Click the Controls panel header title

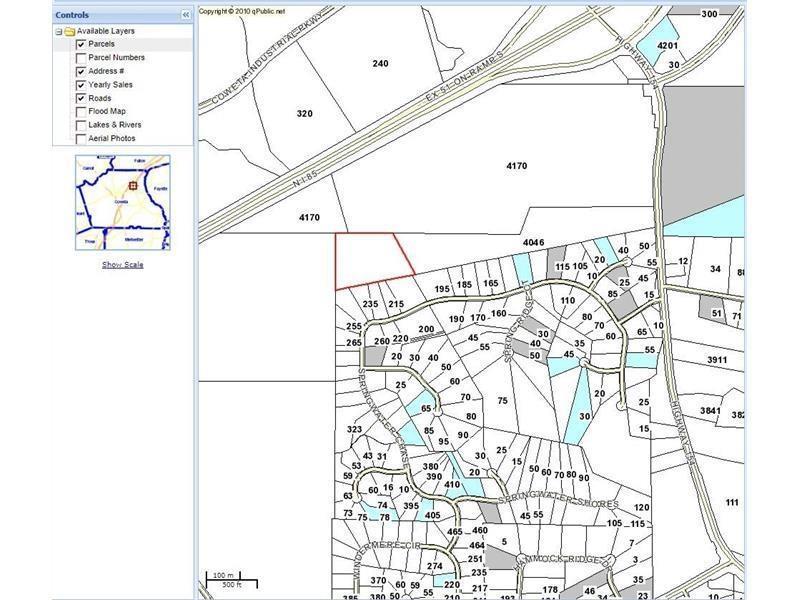tap(72, 15)
